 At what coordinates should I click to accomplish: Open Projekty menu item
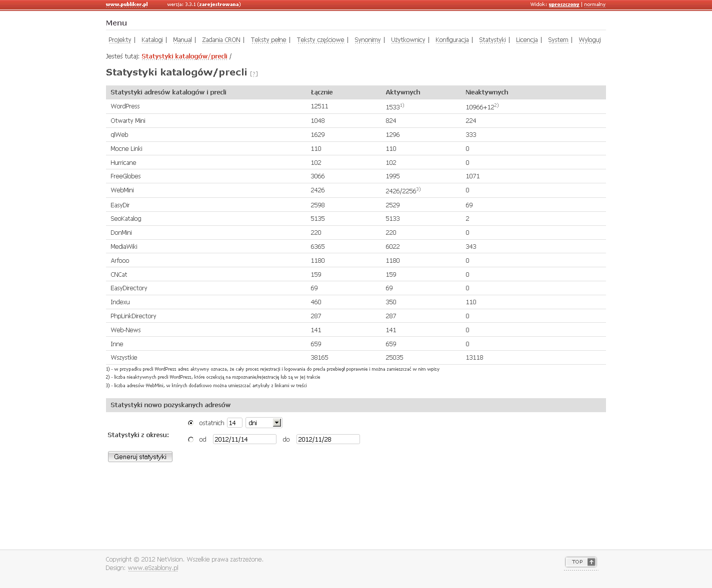[120, 40]
